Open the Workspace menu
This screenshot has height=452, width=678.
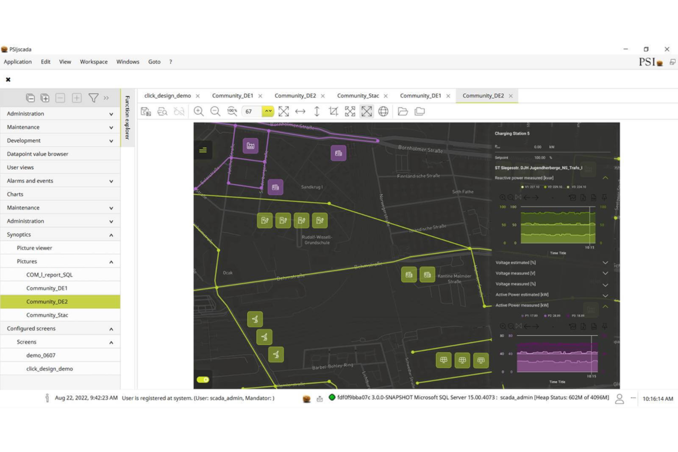coord(94,62)
